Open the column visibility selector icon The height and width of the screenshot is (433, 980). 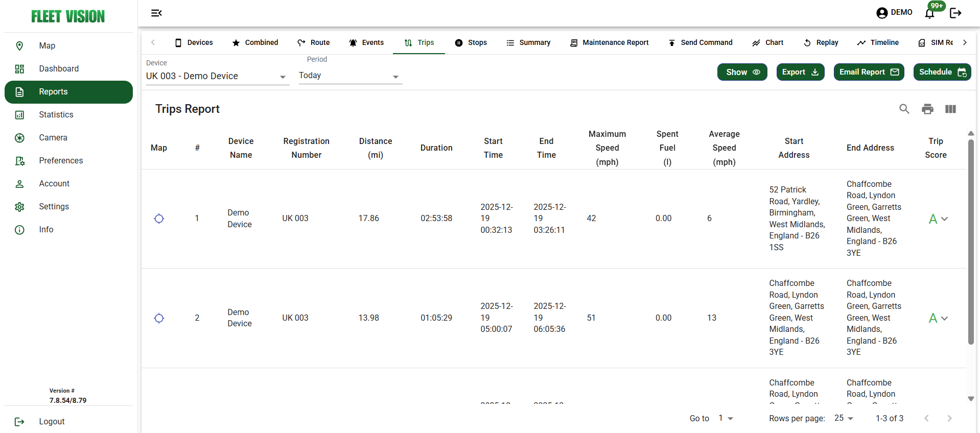tap(950, 109)
